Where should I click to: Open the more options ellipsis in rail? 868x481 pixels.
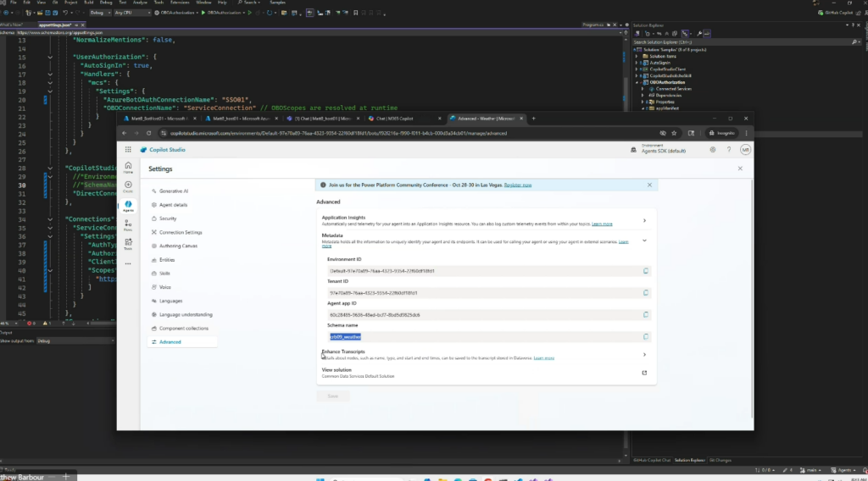128,263
